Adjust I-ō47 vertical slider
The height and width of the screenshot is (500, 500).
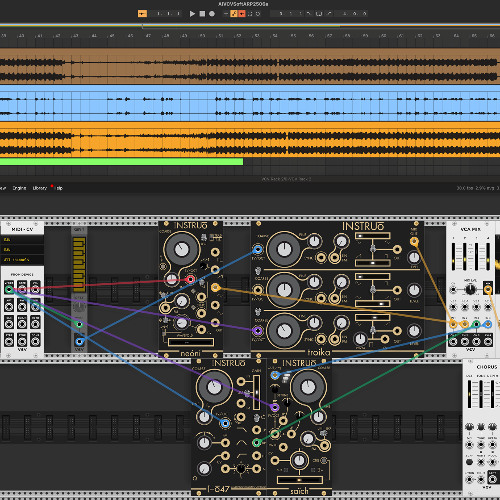coord(256,392)
